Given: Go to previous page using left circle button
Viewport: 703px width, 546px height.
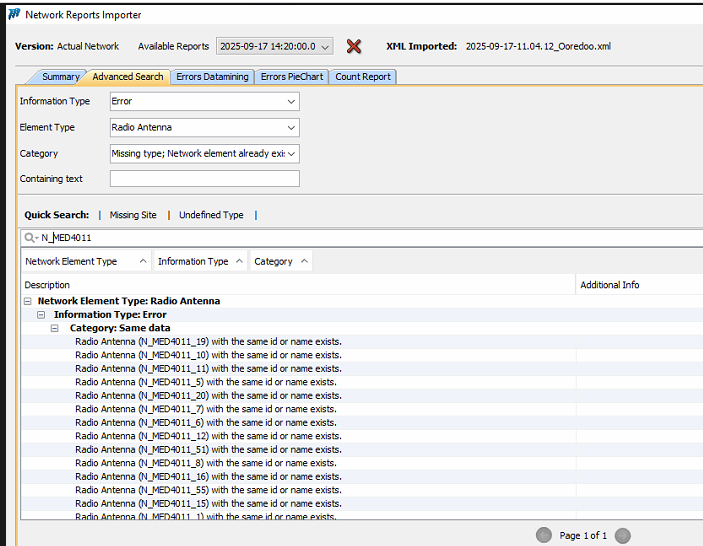Looking at the screenshot, I should click(x=544, y=535).
